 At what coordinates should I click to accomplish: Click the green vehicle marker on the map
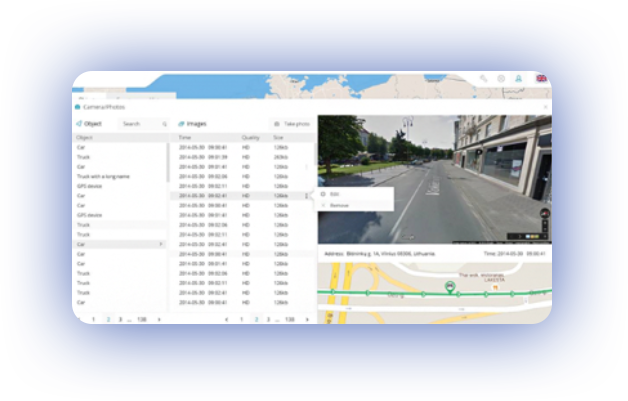click(451, 289)
